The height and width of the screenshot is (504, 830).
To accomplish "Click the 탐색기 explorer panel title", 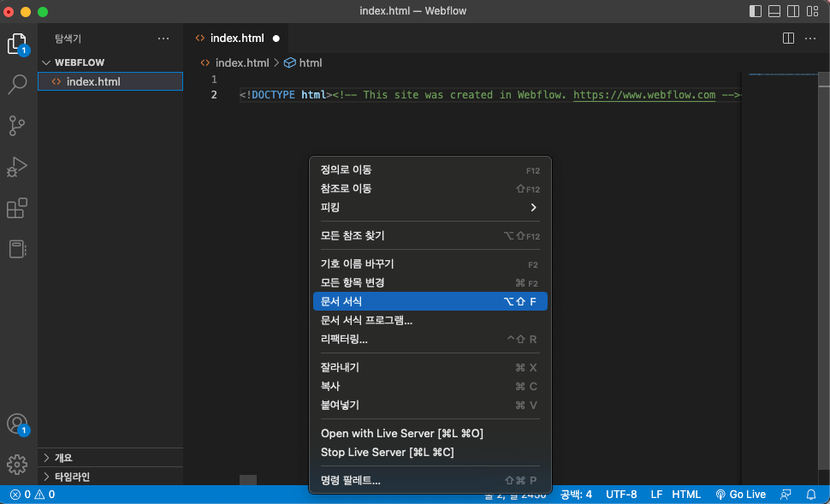I will [68, 39].
